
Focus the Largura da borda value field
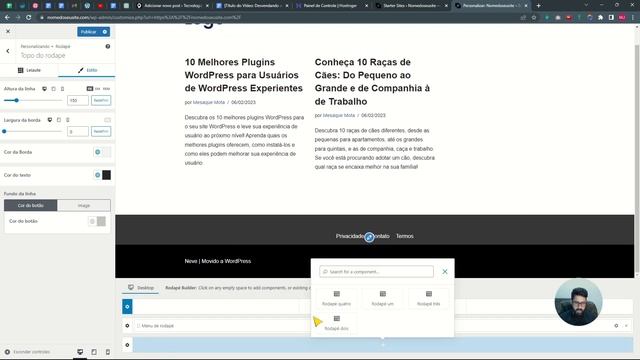(78, 131)
